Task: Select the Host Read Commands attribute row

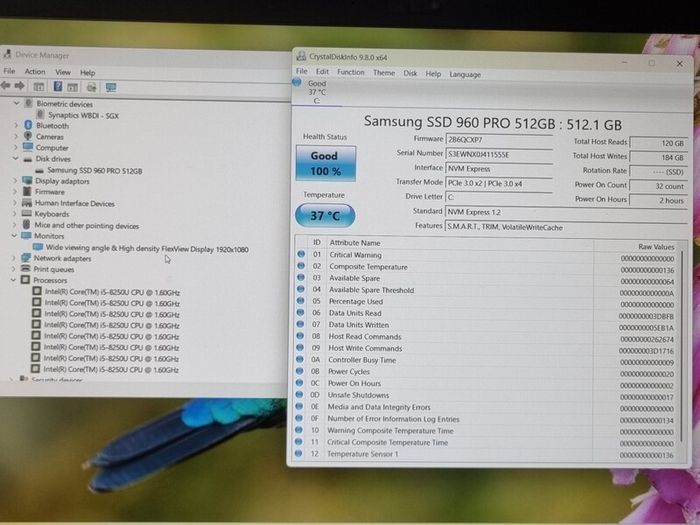Action: pos(487,337)
